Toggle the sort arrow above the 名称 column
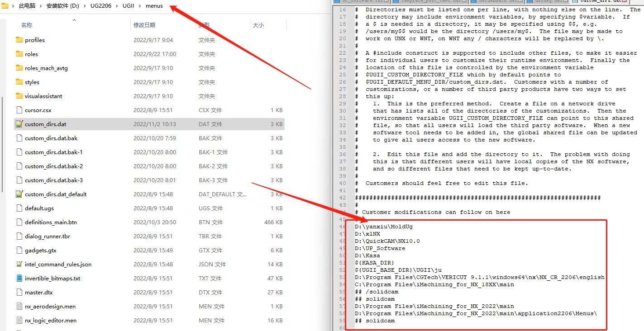 [x=74, y=20]
